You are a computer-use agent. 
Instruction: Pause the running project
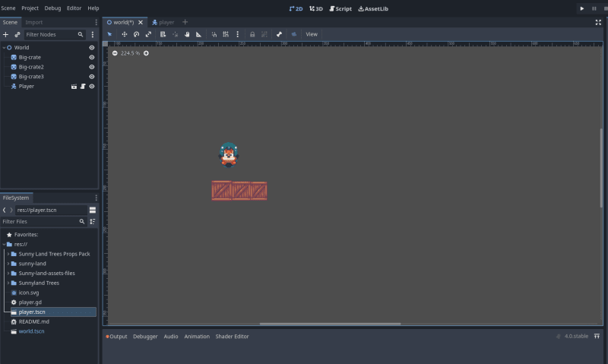click(594, 8)
